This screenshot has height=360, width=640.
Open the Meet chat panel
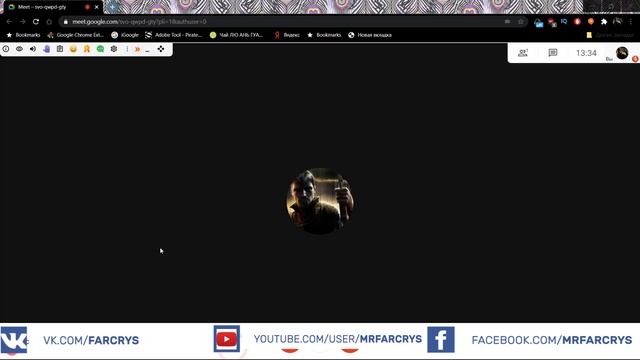[x=553, y=53]
